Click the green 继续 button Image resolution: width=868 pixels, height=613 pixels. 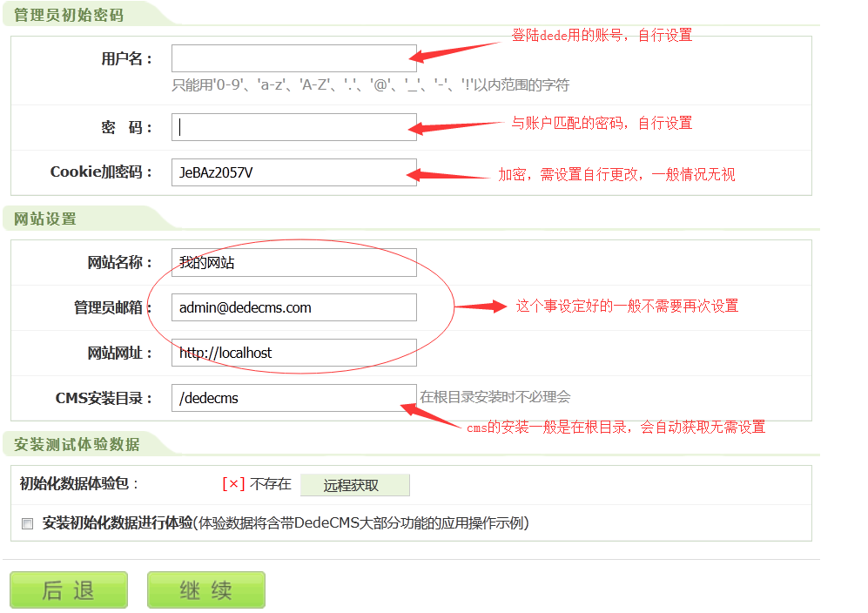(206, 589)
